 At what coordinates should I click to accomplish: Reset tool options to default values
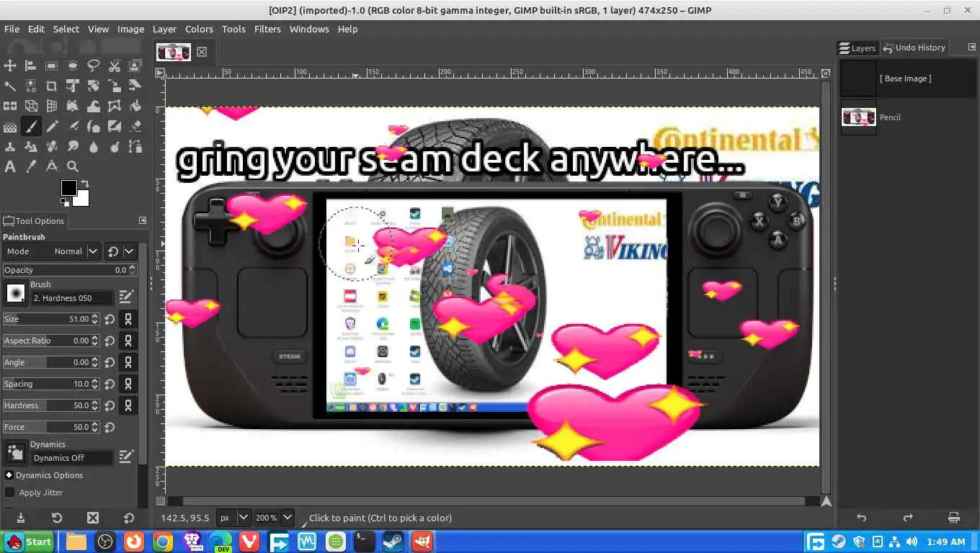click(x=129, y=518)
